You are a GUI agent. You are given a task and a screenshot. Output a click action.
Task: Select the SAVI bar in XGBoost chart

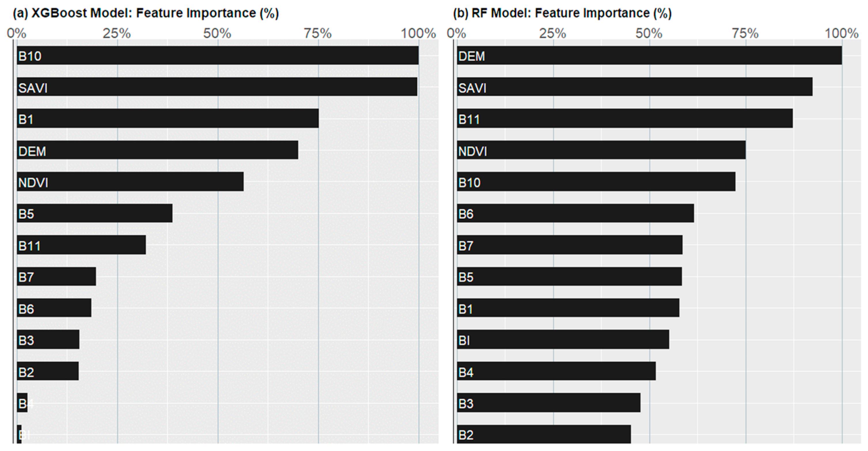217,87
